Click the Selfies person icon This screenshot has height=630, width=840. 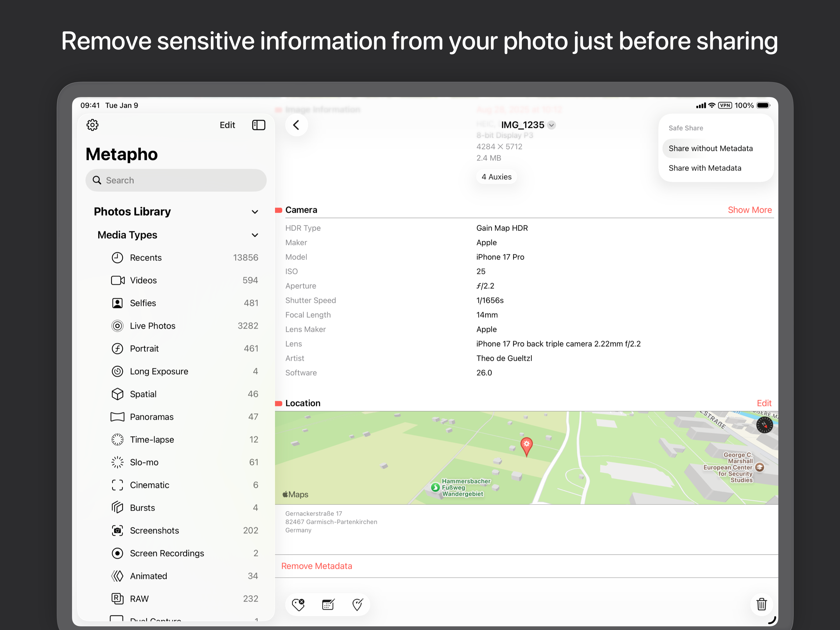pyautogui.click(x=117, y=303)
